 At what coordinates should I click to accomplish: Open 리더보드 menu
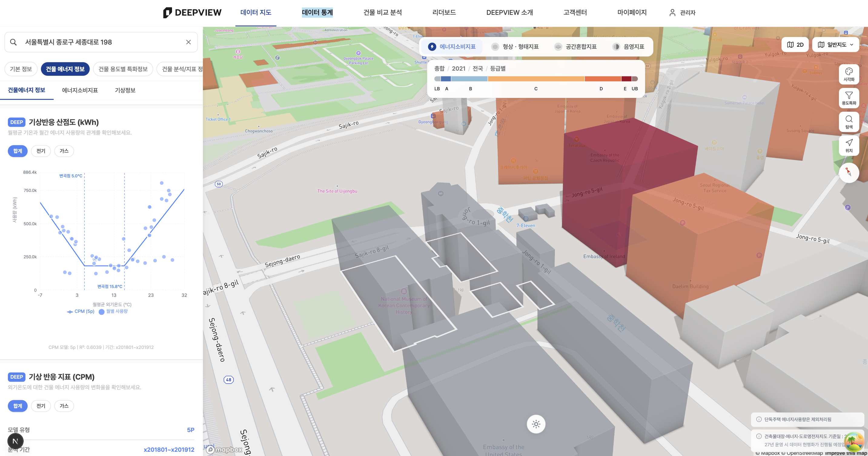tap(444, 12)
